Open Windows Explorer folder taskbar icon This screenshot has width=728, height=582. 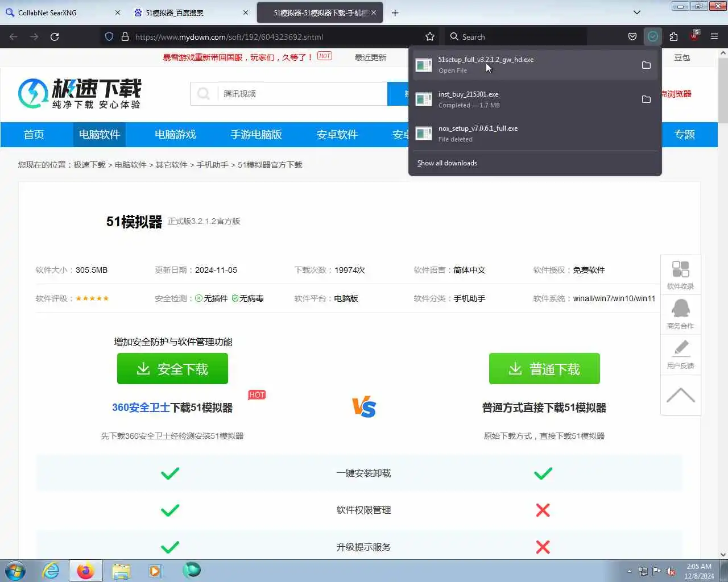121,571
